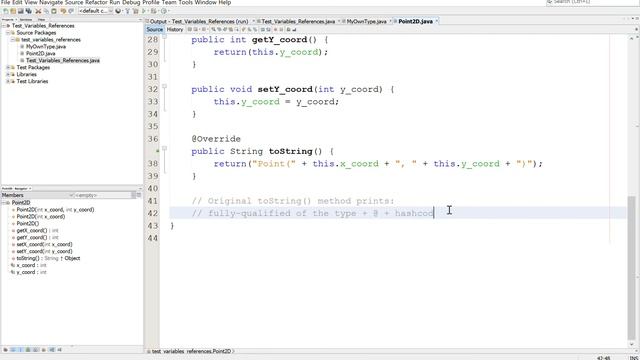This screenshot has height=360, width=640.
Task: Click the New File toolbar icon
Action: pyautogui.click(x=6, y=11)
